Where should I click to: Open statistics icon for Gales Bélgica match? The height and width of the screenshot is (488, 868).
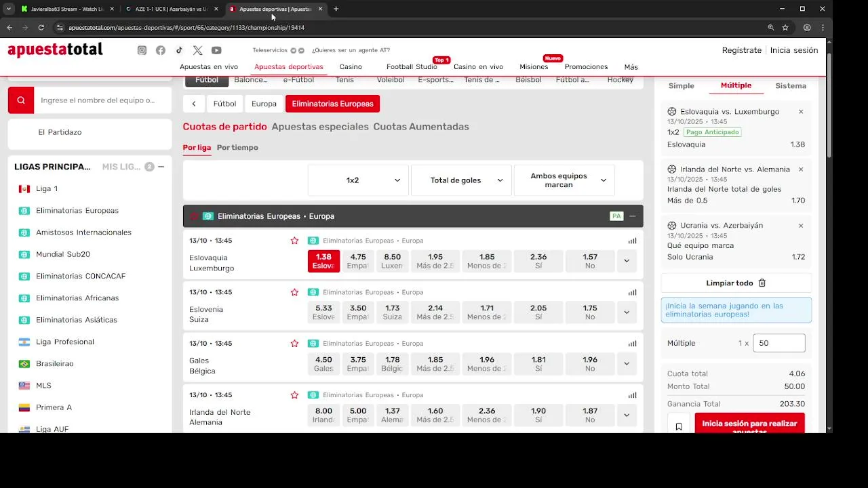point(632,344)
